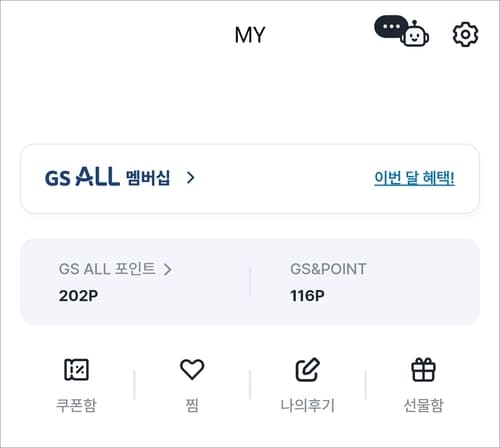
Task: Select the GS ALL logo on membership card
Action: pos(82,177)
